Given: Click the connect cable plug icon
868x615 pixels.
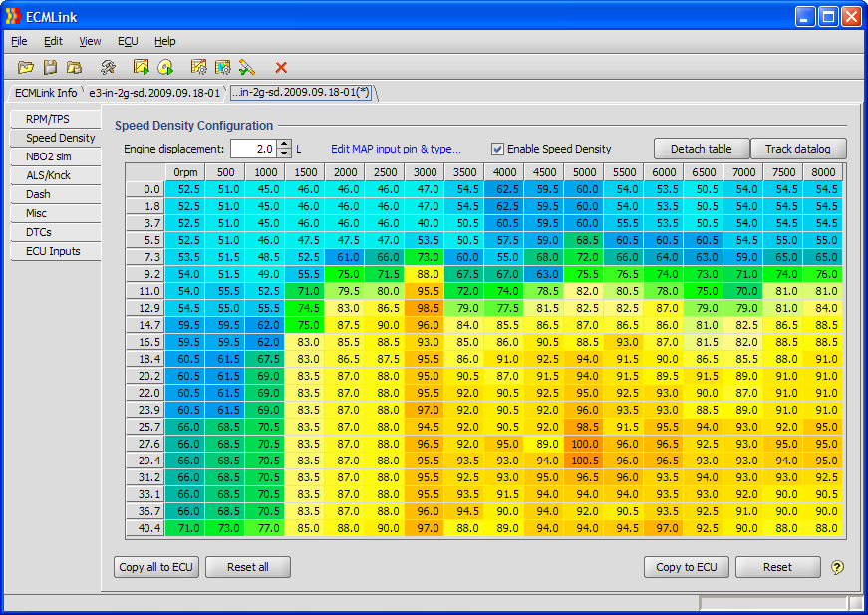Looking at the screenshot, I should pos(247,67).
